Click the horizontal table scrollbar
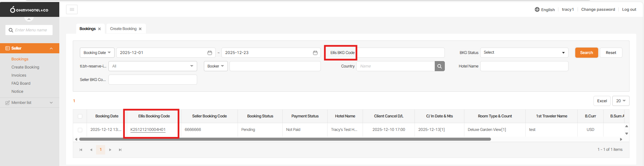This screenshot has height=166, width=644. coord(285,139)
